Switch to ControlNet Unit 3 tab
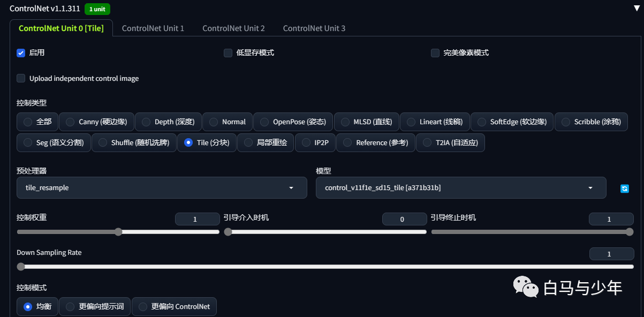The width and height of the screenshot is (644, 317). (314, 28)
